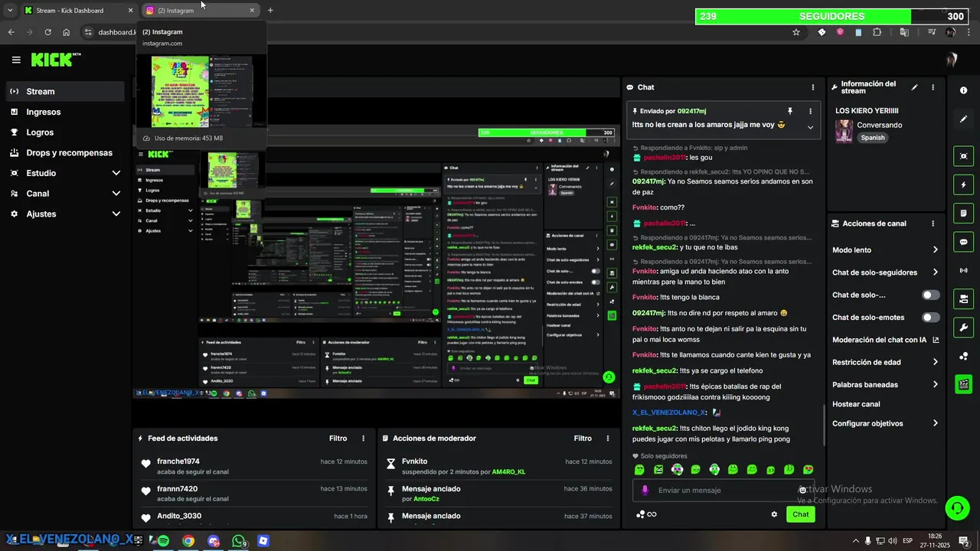
Task: Click the chat bubble icon in right rail
Action: point(963,241)
